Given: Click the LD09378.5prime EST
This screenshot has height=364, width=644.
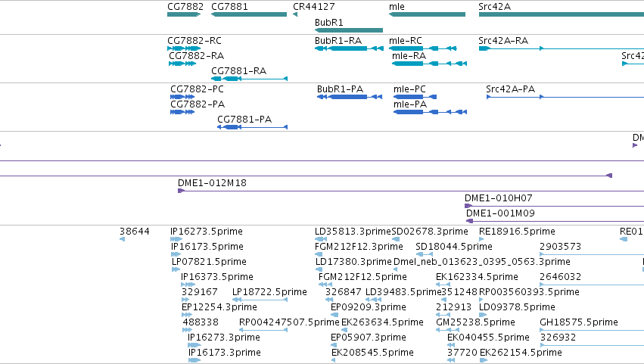Looking at the screenshot, I should pos(483,315).
